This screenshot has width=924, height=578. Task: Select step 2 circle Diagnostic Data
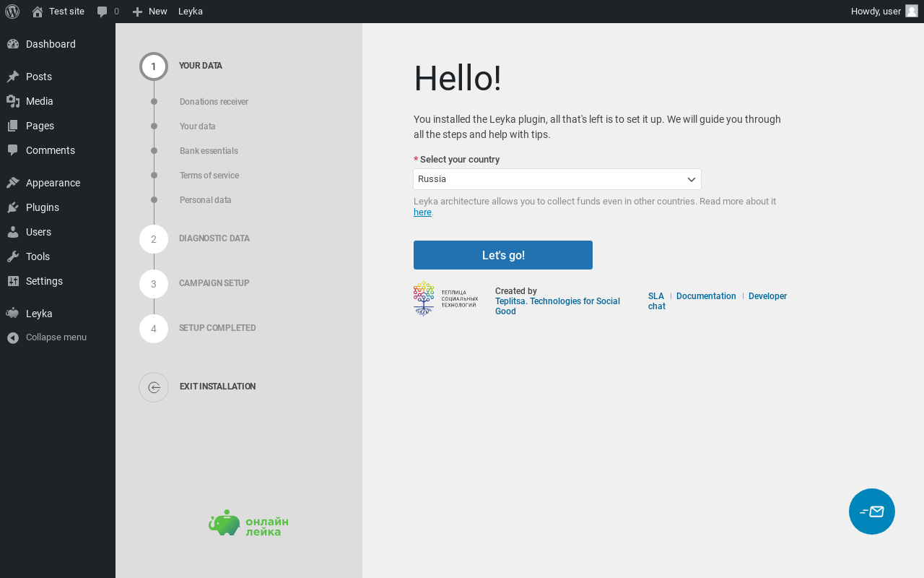tap(154, 239)
